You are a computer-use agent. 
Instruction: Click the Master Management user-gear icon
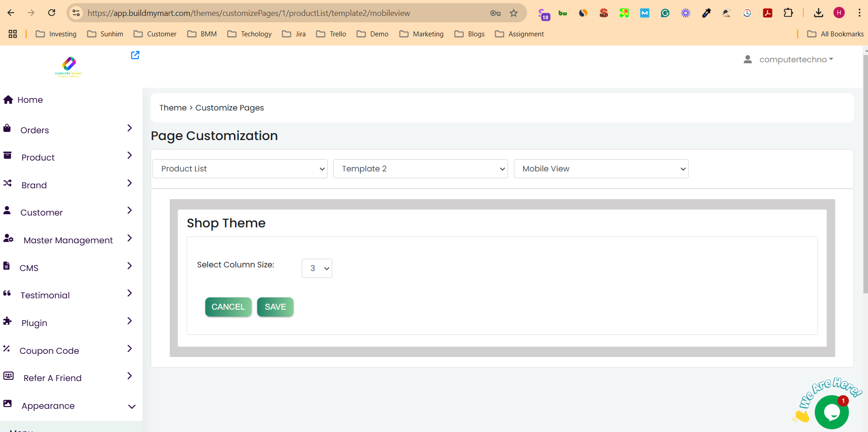coord(9,238)
